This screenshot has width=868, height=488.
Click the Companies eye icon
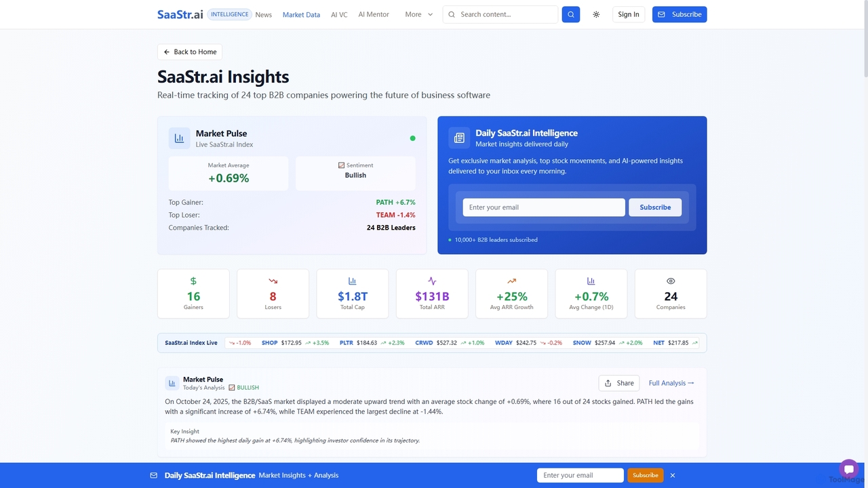671,281
